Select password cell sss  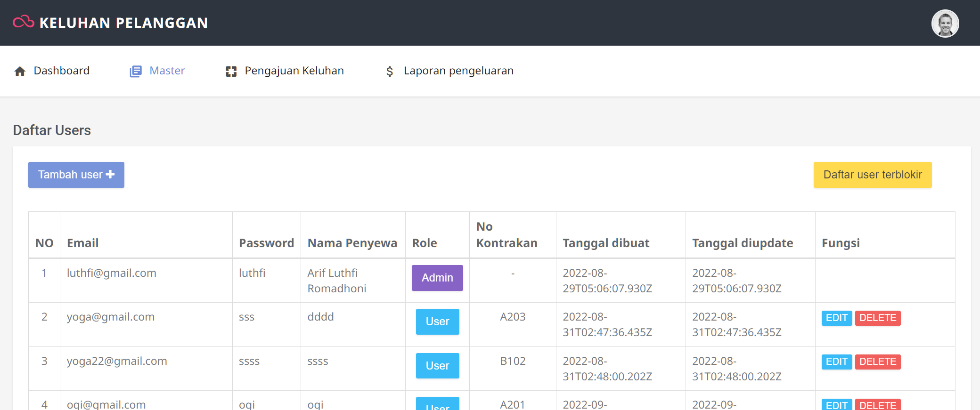pos(246,317)
